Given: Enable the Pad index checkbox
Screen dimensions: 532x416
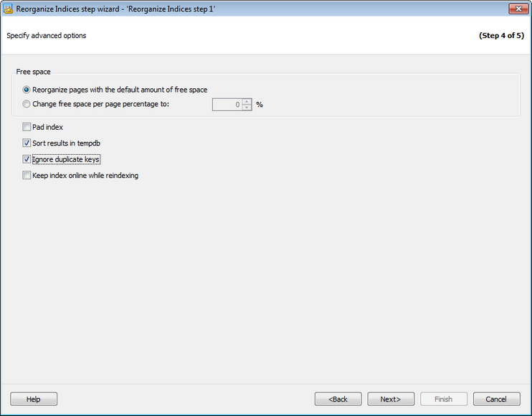Looking at the screenshot, I should tap(27, 127).
